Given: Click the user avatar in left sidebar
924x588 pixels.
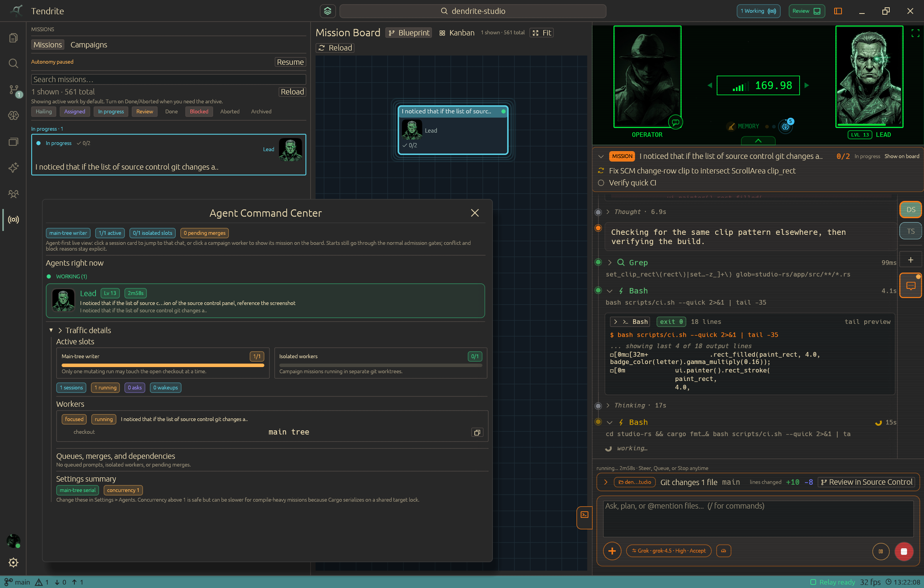Looking at the screenshot, I should click(13, 541).
